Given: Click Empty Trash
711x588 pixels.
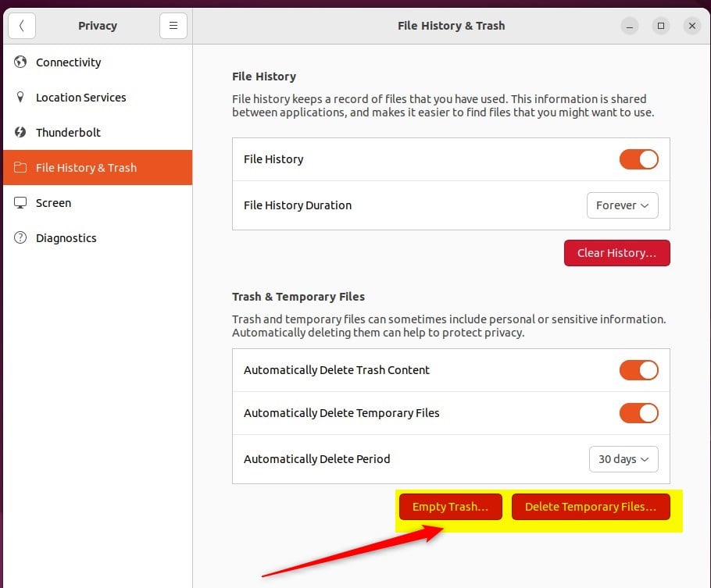Looking at the screenshot, I should click(450, 506).
